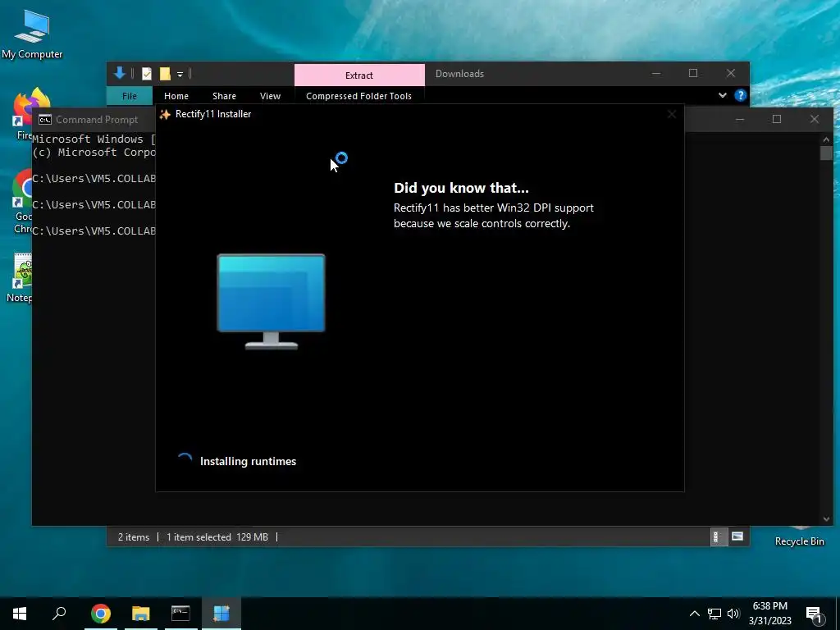Expand the Explorer ribbon chevron
Screen dimensions: 840x630
722,95
